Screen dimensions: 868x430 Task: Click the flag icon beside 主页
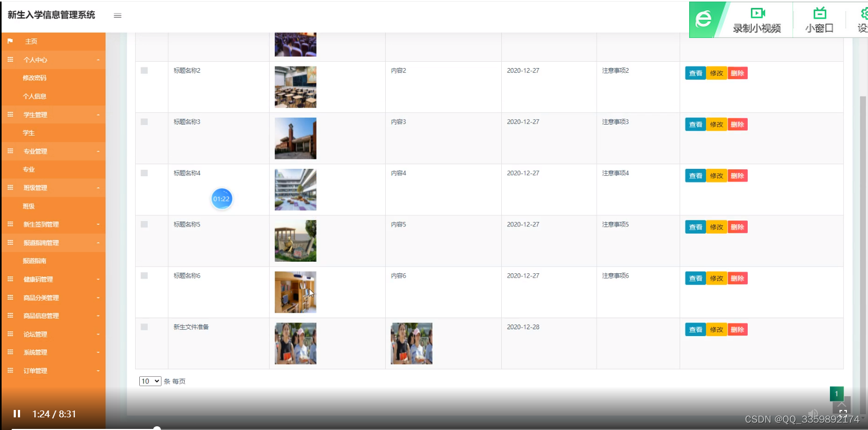pyautogui.click(x=10, y=41)
